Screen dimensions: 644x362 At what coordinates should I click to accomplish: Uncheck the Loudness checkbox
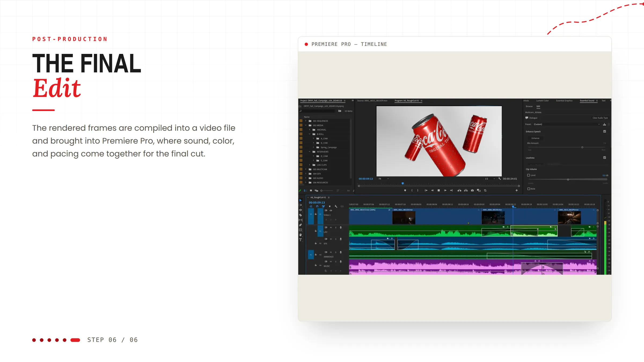(605, 158)
